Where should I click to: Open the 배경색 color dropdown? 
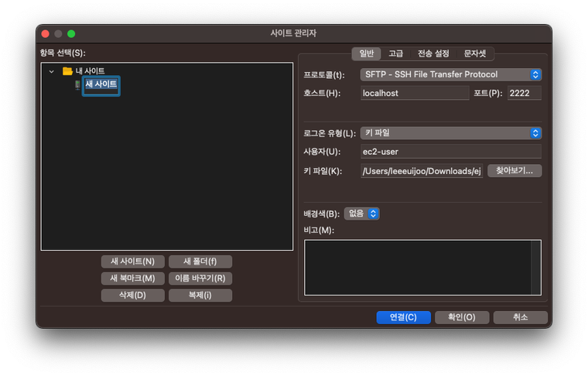point(361,214)
